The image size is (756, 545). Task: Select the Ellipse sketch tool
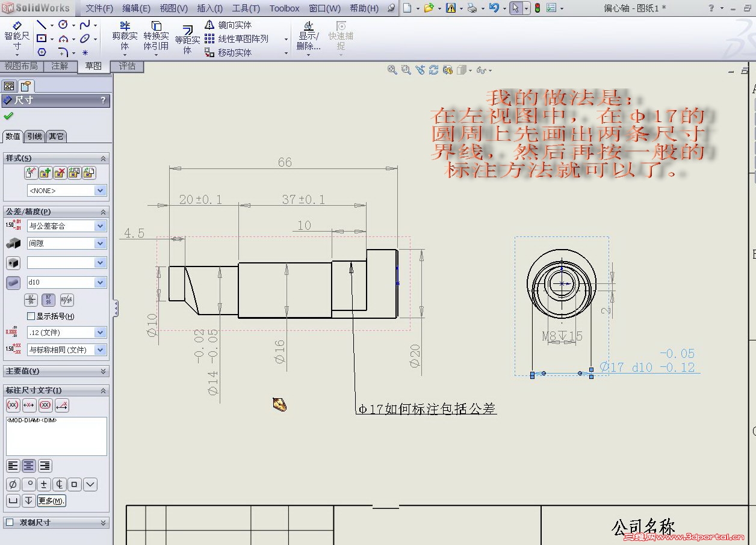click(x=85, y=38)
